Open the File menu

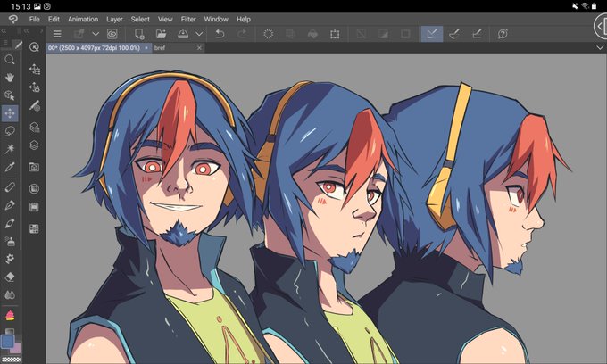34,19
